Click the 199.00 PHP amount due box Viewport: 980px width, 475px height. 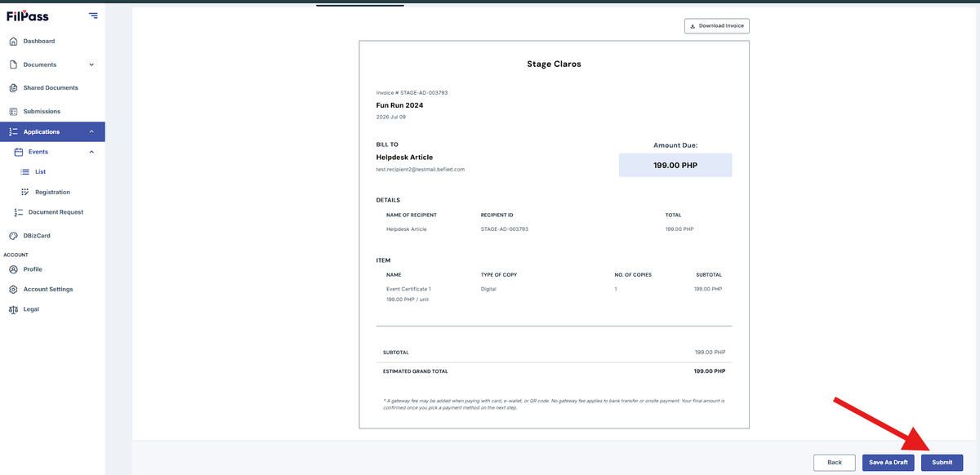[x=675, y=165]
